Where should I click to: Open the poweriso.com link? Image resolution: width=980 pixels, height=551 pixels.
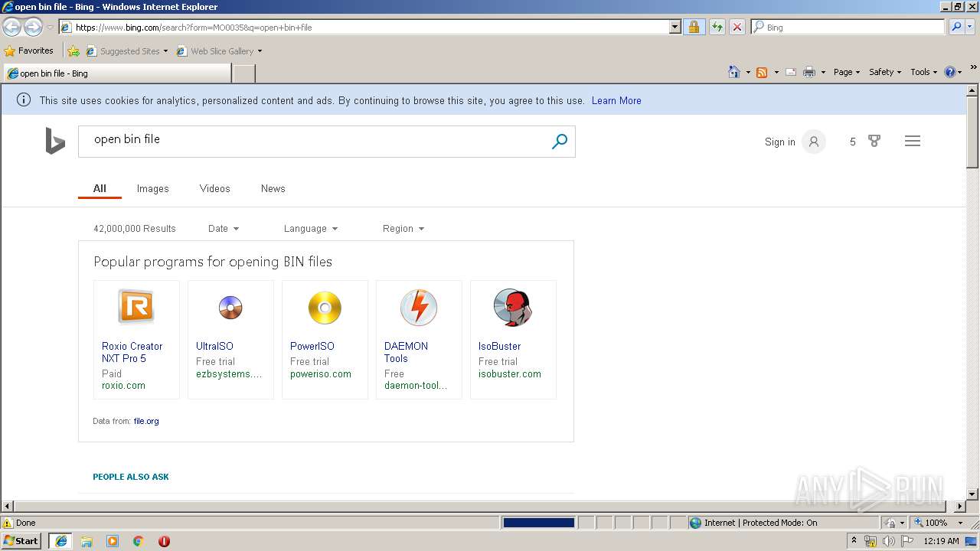pos(321,374)
